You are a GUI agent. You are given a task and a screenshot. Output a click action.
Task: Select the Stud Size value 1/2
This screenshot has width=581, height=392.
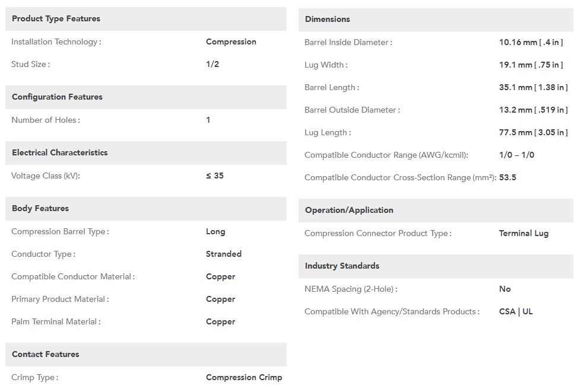[212, 65]
